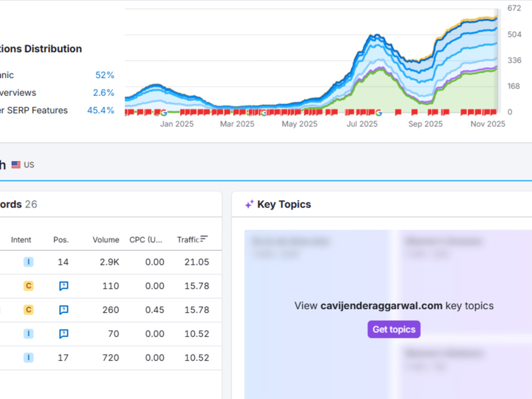Click the Commercial intent badge in the 260 volume row
Screen dimensions: 532x399
point(29,310)
